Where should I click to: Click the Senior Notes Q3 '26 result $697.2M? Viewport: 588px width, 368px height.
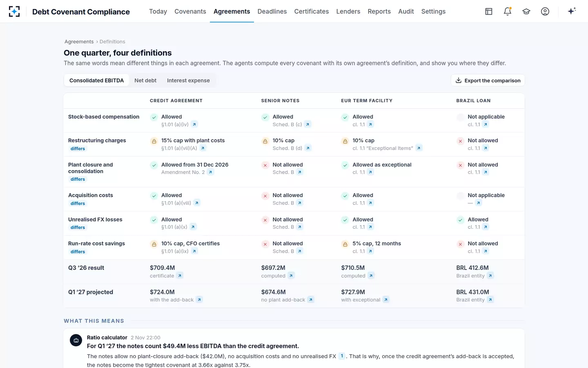[273, 268]
